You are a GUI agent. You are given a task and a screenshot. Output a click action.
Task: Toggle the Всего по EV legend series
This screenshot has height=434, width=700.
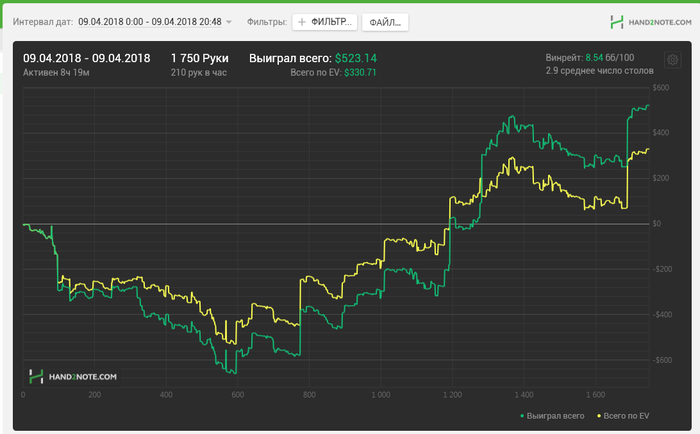coord(623,416)
